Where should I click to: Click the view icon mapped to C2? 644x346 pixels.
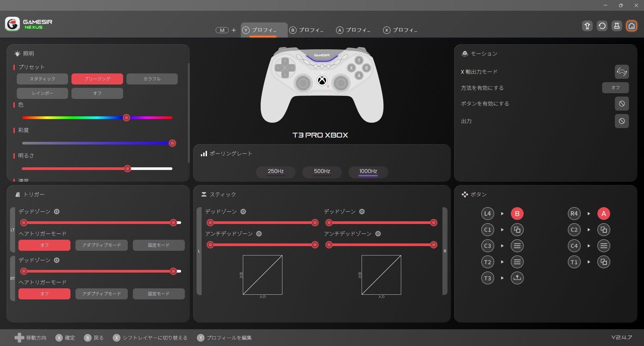(604, 230)
